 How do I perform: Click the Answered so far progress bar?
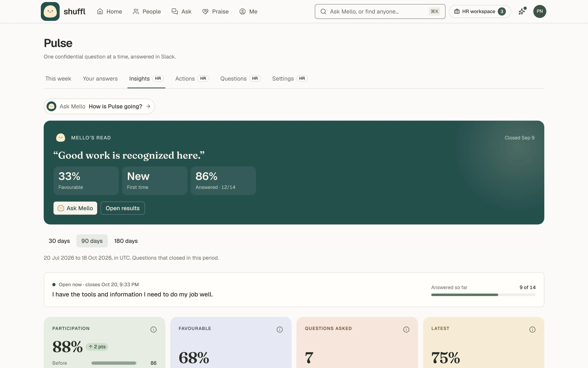click(x=483, y=295)
